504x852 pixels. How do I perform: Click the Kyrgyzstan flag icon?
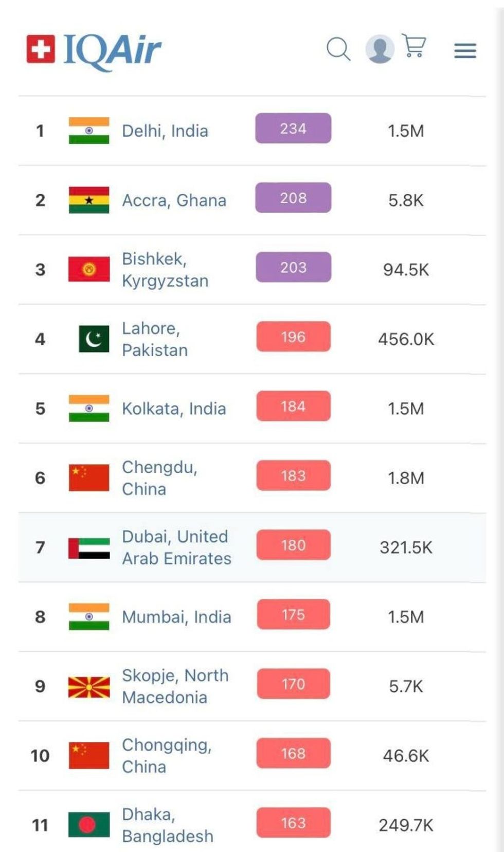pyautogui.click(x=89, y=270)
